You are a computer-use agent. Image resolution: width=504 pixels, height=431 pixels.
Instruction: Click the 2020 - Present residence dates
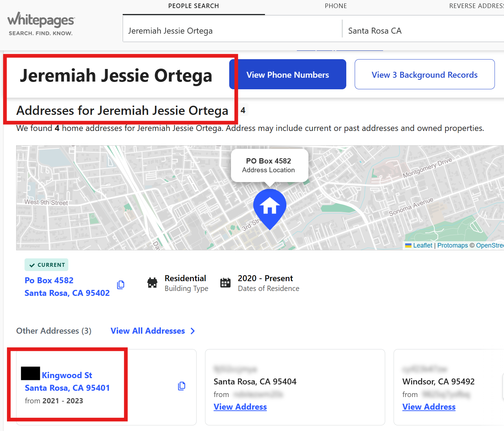click(x=265, y=278)
